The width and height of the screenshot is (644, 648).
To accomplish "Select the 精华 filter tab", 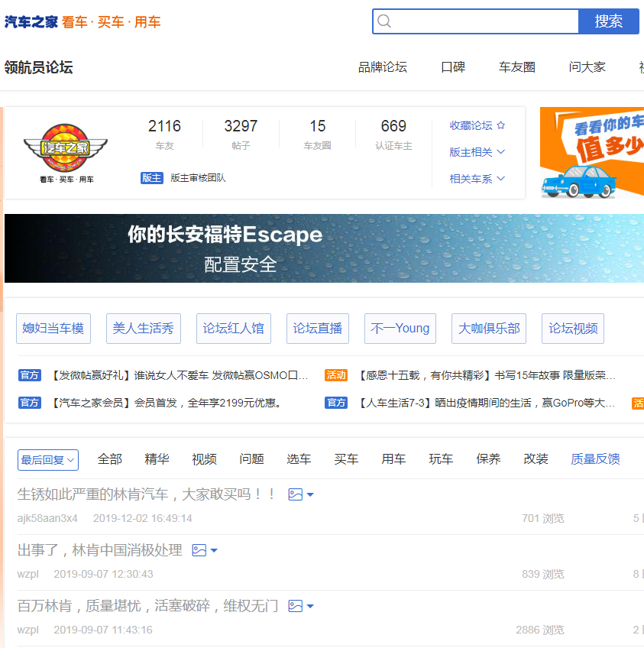I will (x=157, y=459).
